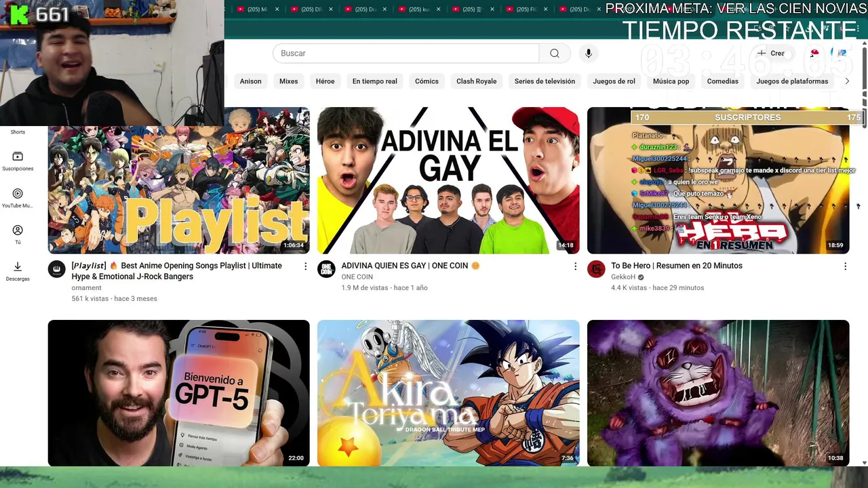
Task: Select the En tiempo real chip
Action: pos(375,81)
